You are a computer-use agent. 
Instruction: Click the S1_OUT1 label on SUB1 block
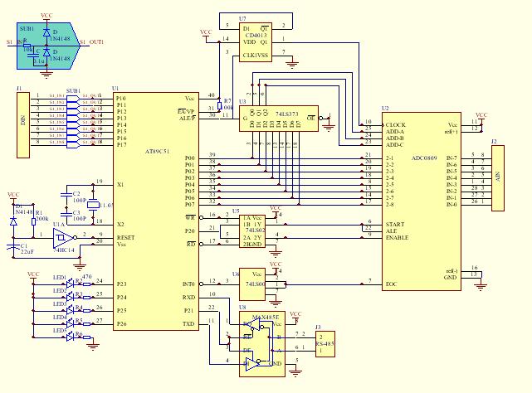click(x=91, y=42)
